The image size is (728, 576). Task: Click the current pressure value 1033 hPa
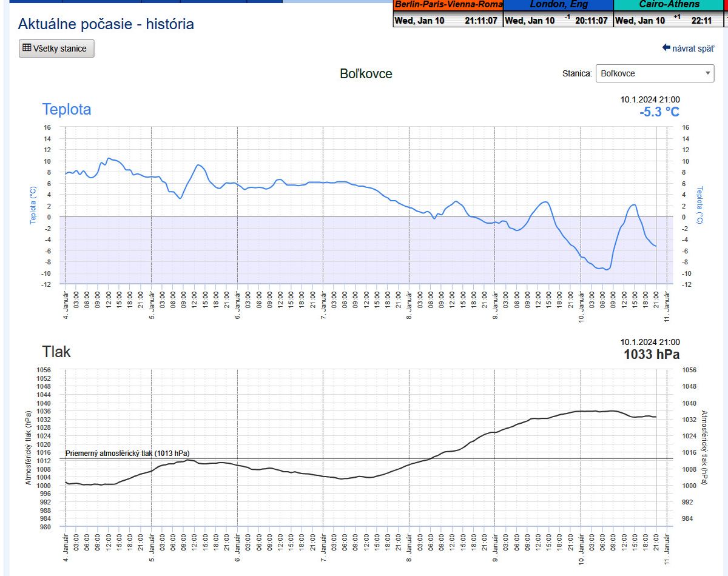(651, 355)
